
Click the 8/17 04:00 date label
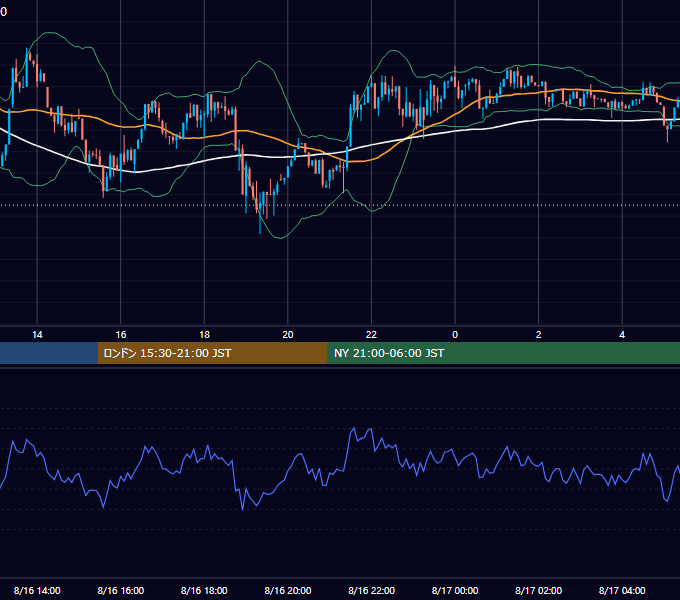pos(622,590)
